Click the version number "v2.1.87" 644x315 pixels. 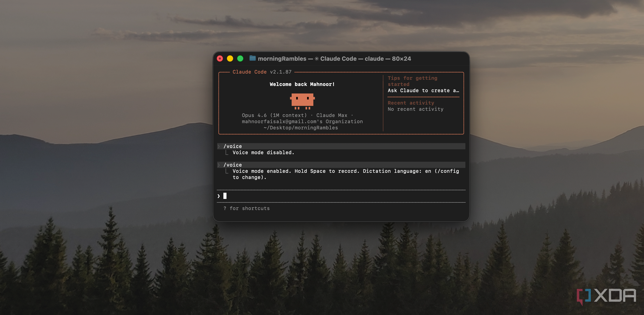pos(281,72)
